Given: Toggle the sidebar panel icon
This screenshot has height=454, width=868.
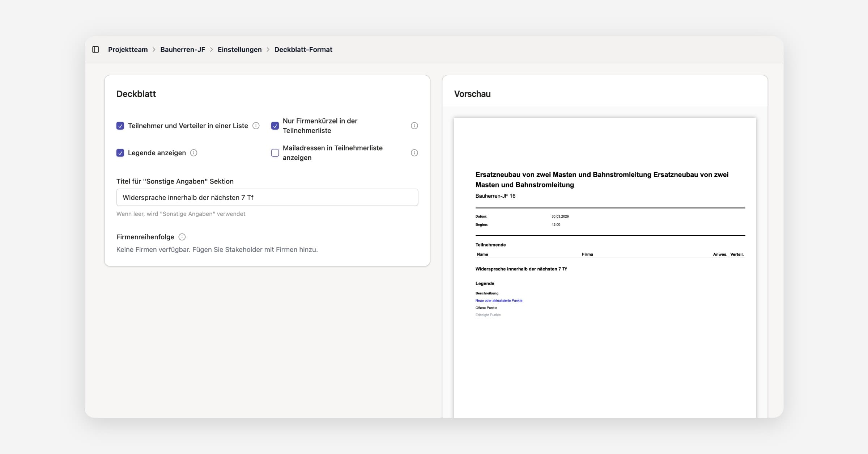Looking at the screenshot, I should coord(95,50).
